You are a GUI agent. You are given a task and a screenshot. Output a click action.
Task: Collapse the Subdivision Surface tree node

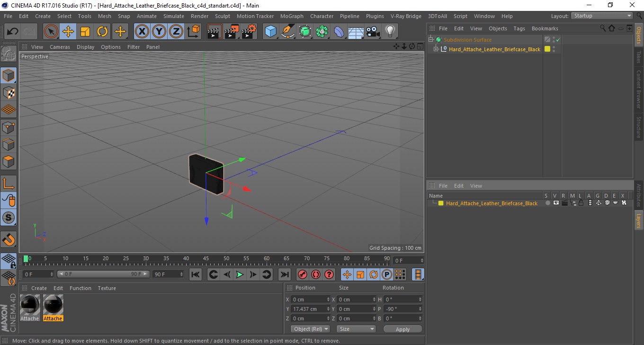coord(431,40)
